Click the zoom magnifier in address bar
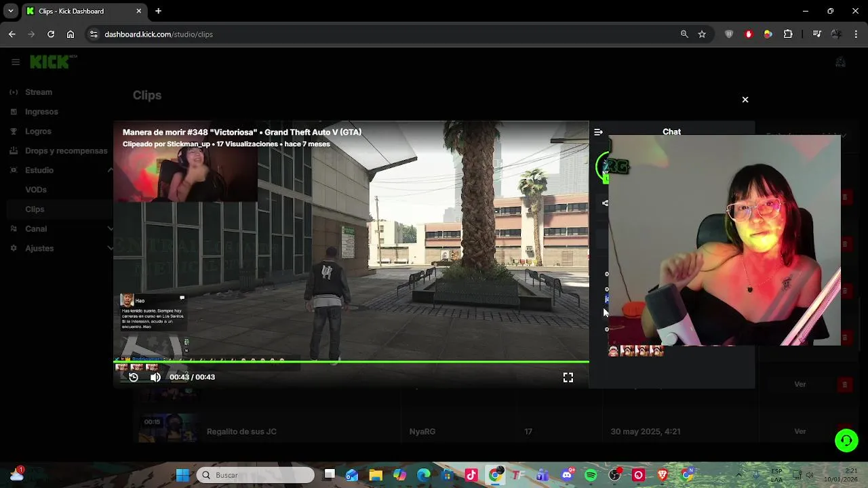 pyautogui.click(x=684, y=34)
